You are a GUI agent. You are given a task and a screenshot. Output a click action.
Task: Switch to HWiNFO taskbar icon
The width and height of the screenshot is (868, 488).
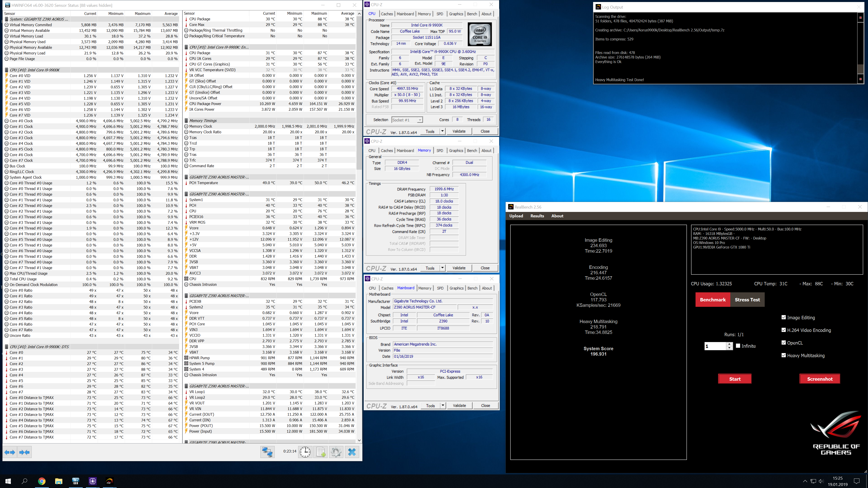click(76, 481)
